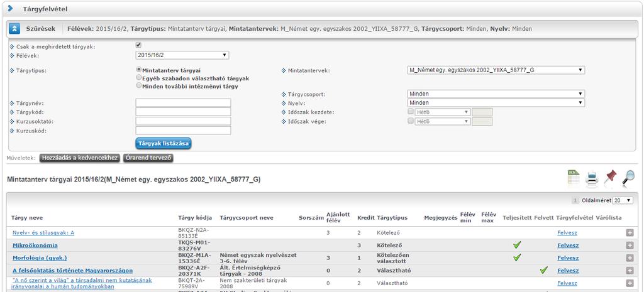644x292 pixels.
Task: Click Időszak vége time field
Action: click(482, 121)
